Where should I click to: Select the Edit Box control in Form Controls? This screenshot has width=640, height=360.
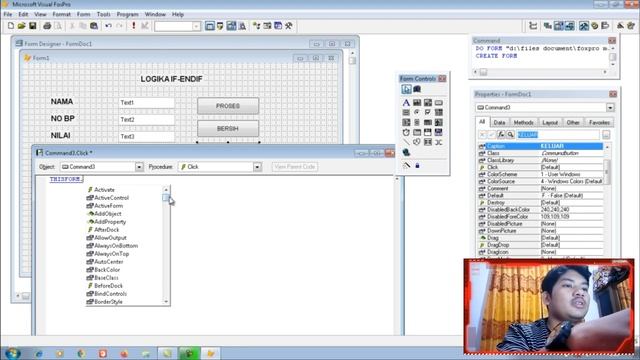coord(427,102)
